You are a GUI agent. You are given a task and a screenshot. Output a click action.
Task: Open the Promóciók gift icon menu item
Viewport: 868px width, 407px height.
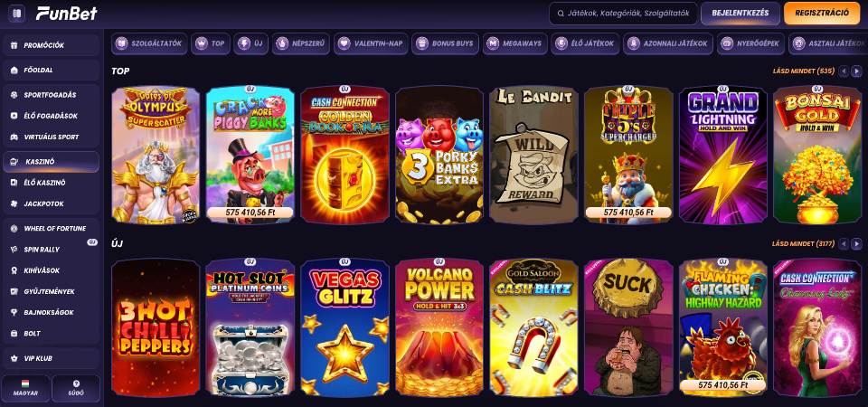tap(51, 45)
